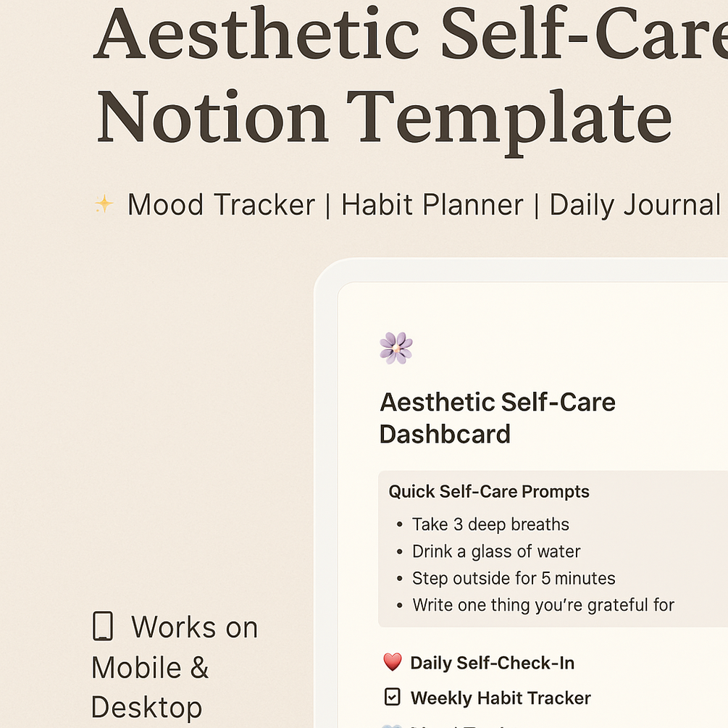Select Write one thing you're grateful for
The height and width of the screenshot is (728, 728).
543,605
